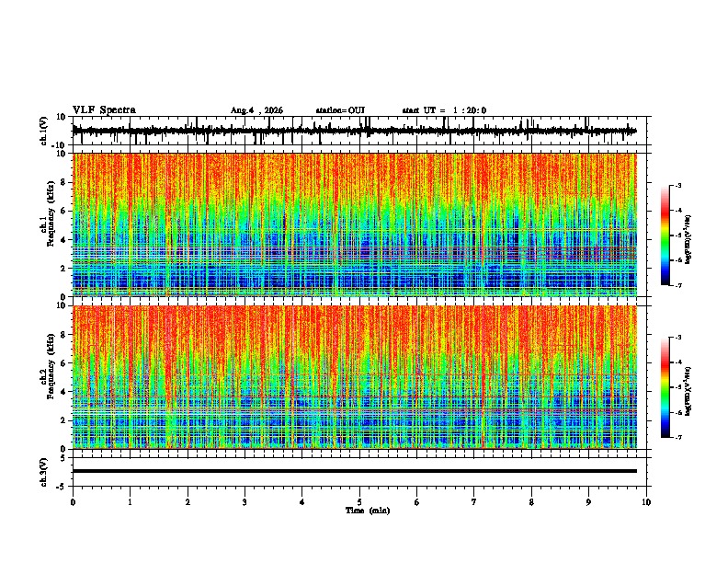The width and height of the screenshot is (728, 563).
Task: Click the ch.3 flat black trace line
Action: pyautogui.click(x=354, y=471)
